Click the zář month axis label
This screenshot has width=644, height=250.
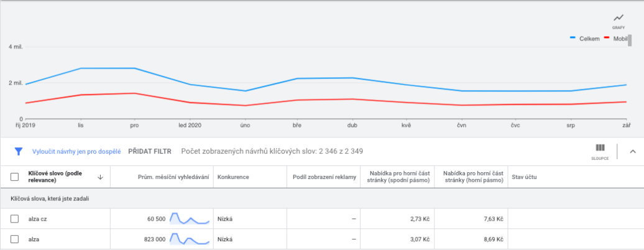point(627,125)
